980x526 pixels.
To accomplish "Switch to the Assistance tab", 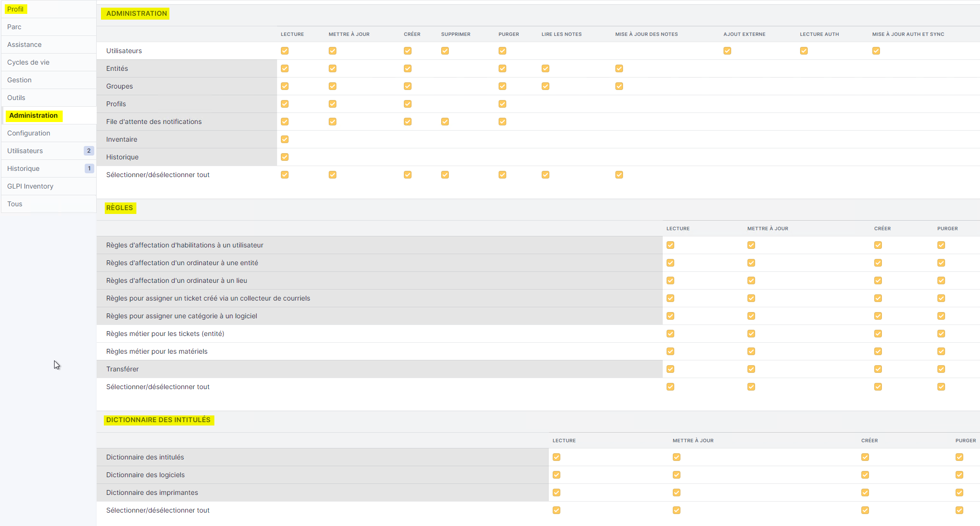I will tap(24, 45).
